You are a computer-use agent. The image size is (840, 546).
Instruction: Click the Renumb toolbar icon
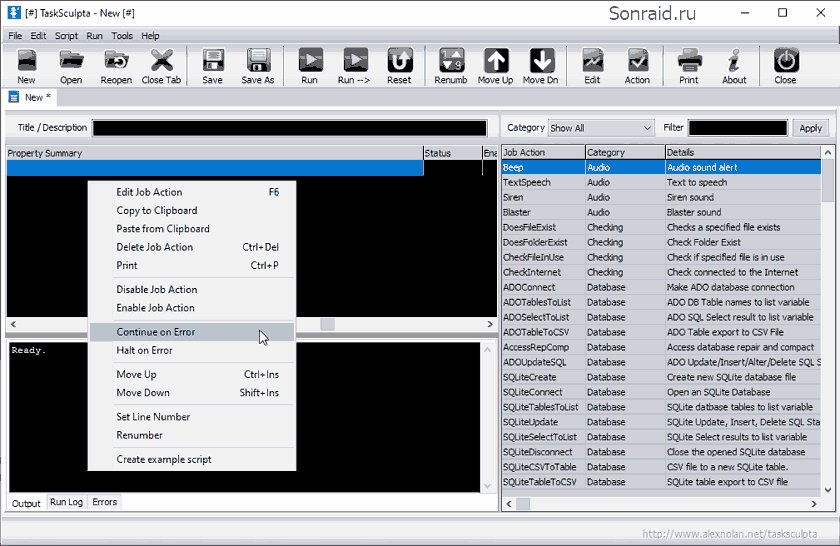pos(451,61)
